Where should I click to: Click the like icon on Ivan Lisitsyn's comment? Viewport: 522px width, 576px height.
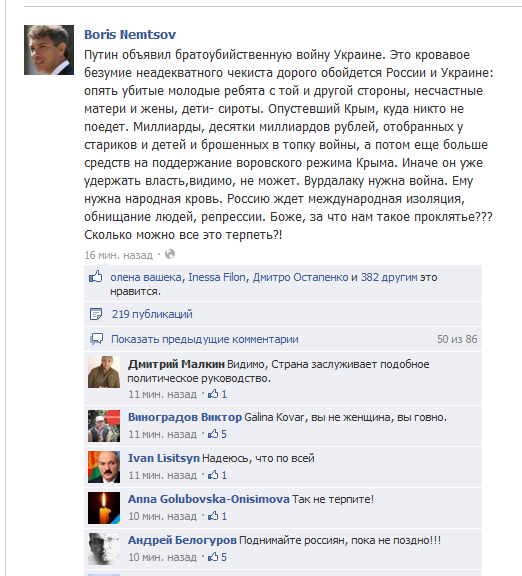pos(213,475)
